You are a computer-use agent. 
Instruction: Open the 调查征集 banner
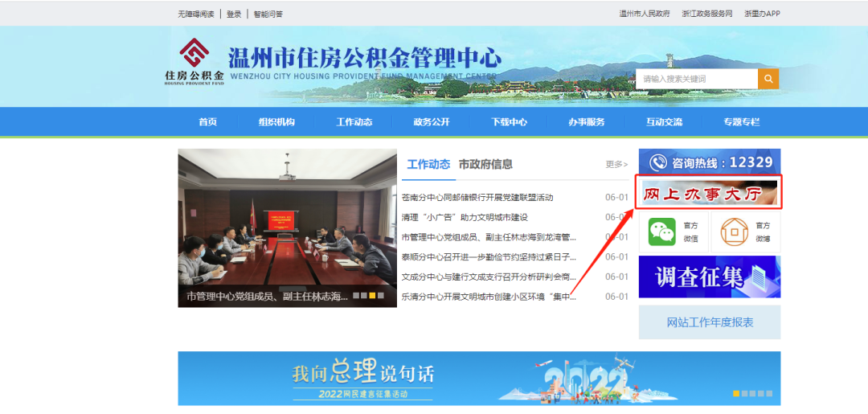[709, 277]
